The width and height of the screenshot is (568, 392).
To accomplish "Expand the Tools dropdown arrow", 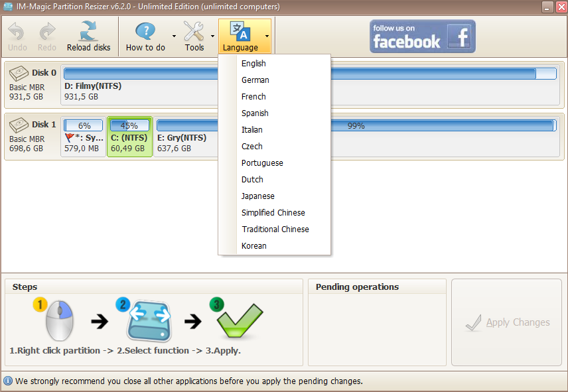I will (x=212, y=36).
